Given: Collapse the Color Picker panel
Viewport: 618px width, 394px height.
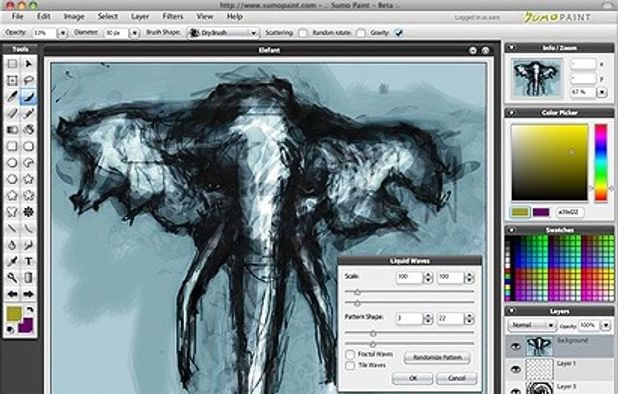Looking at the screenshot, I should coord(511,113).
